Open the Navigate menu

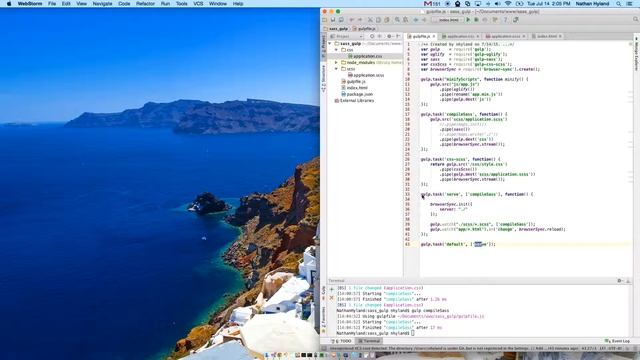pyautogui.click(x=102, y=4)
